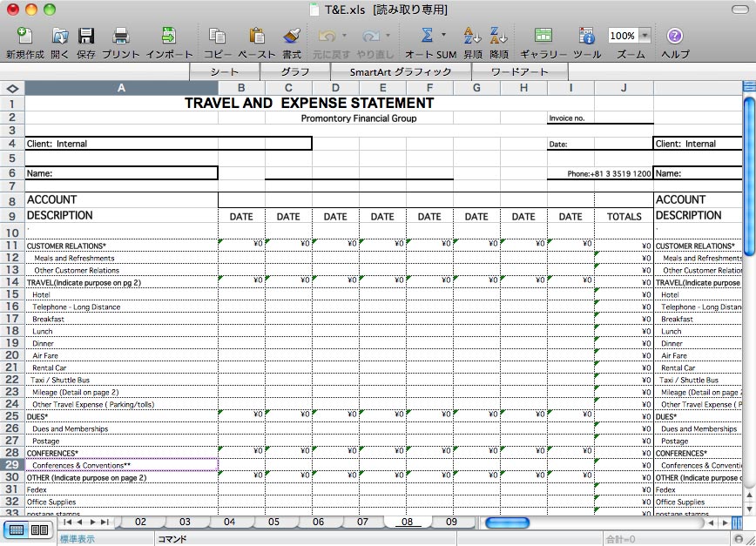The image size is (756, 546).
Task: Open the ギャラリー gallery icon
Action: click(x=543, y=37)
